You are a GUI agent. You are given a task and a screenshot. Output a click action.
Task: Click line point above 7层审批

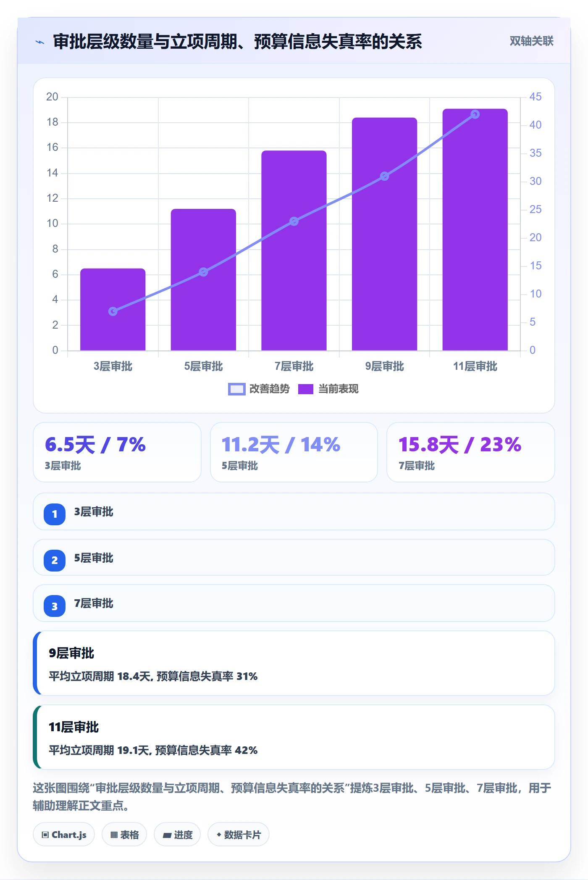click(294, 221)
